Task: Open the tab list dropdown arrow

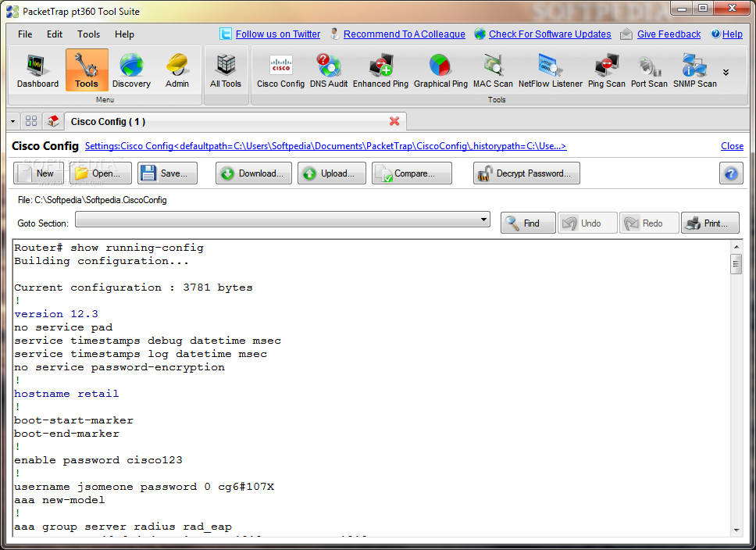Action: coord(13,121)
